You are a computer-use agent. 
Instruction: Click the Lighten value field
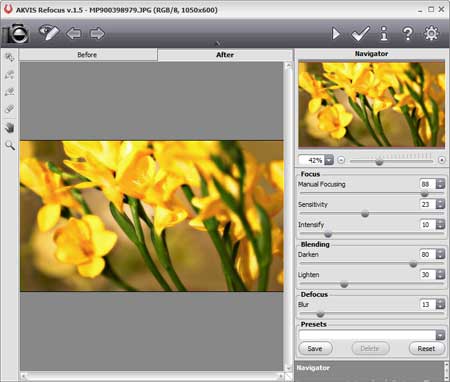(x=427, y=274)
